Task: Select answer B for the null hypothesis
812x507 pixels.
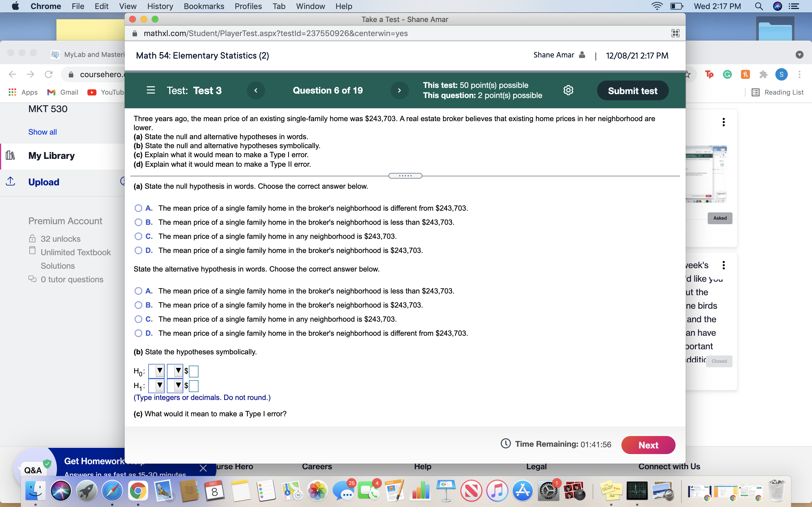Action: point(138,222)
